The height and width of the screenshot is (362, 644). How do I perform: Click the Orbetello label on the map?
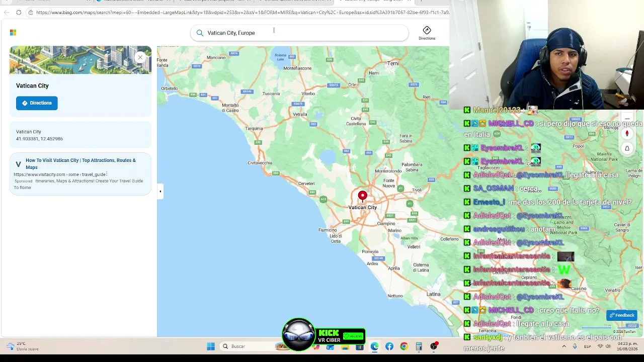tap(170, 88)
